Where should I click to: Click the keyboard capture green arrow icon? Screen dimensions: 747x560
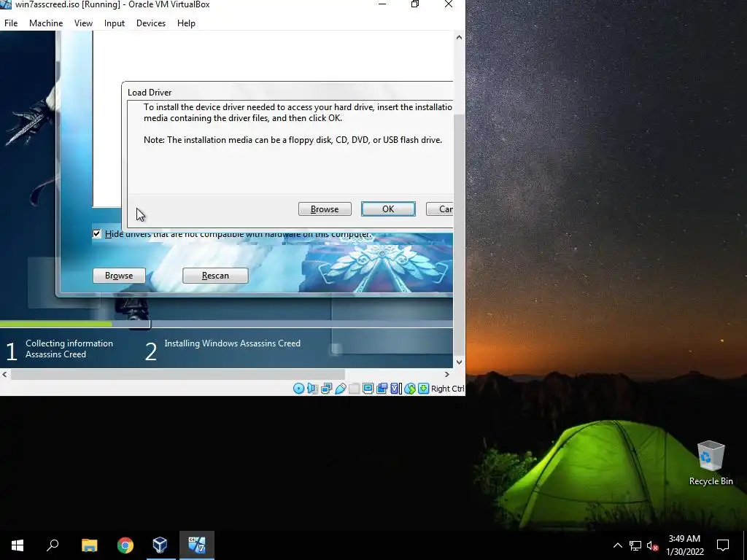[423, 389]
